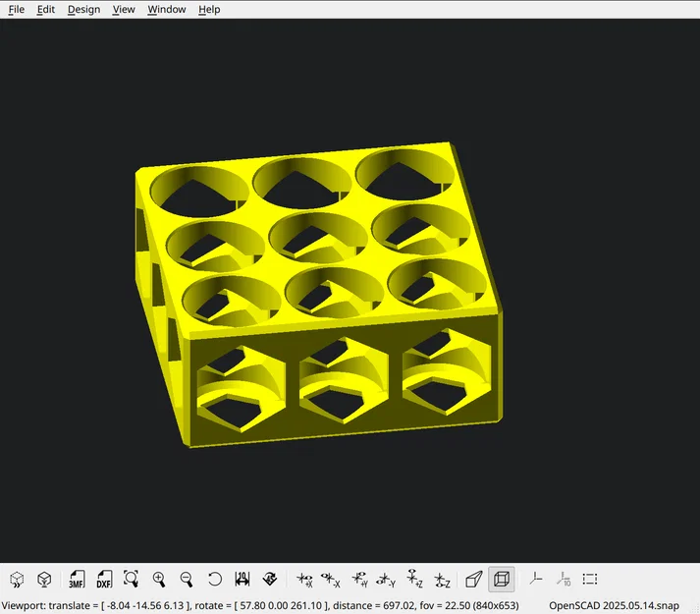Viewport: 700px width, 614px height.
Task: Open the Design menu
Action: click(x=83, y=10)
